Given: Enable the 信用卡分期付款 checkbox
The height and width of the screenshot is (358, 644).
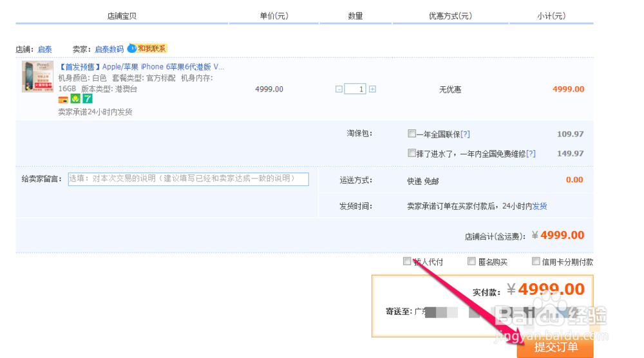Looking at the screenshot, I should 536,261.
